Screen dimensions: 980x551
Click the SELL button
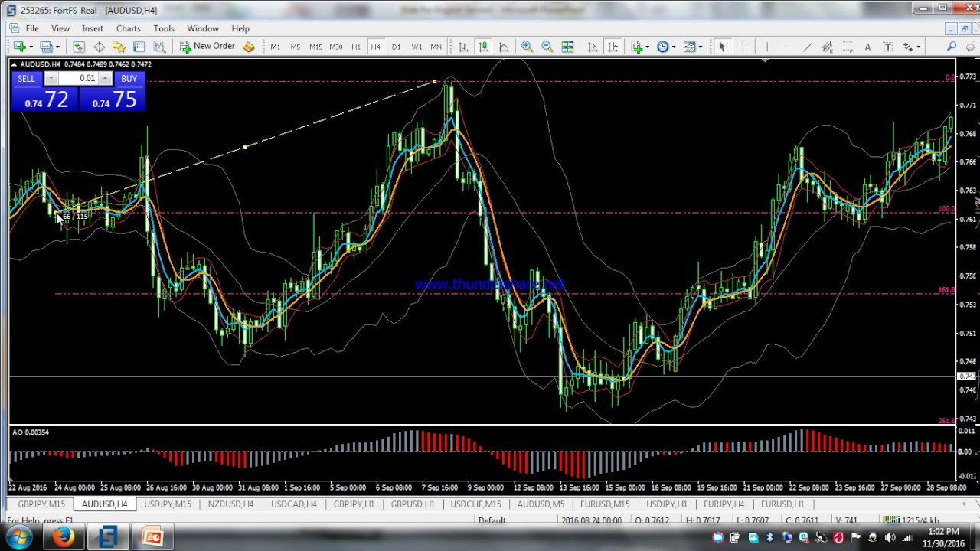point(26,79)
